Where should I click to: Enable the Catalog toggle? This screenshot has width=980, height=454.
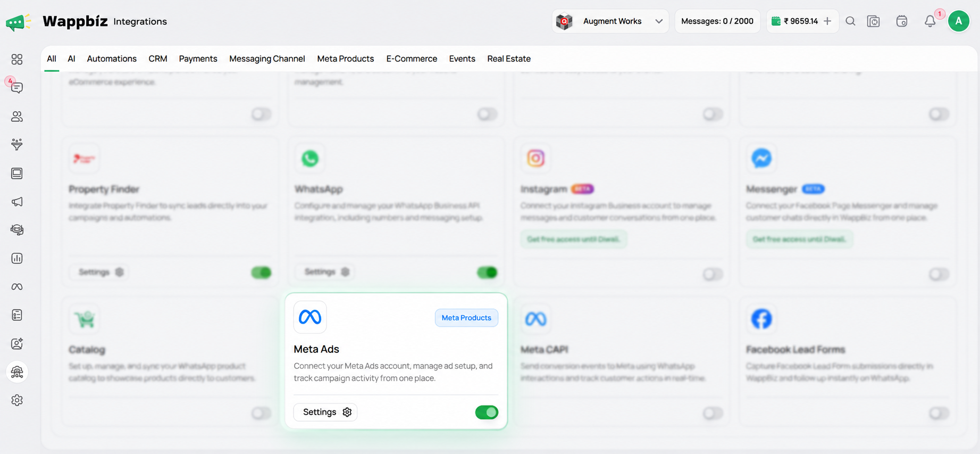(261, 413)
